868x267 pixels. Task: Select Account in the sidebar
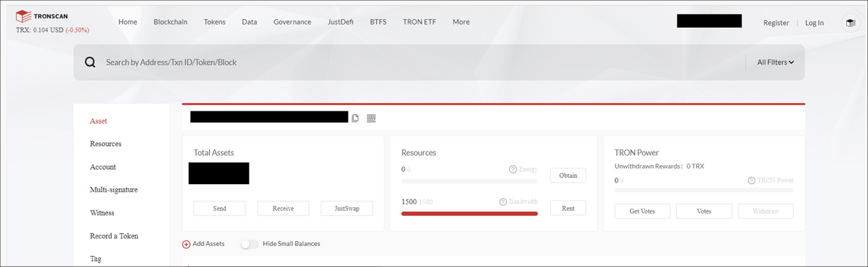103,167
